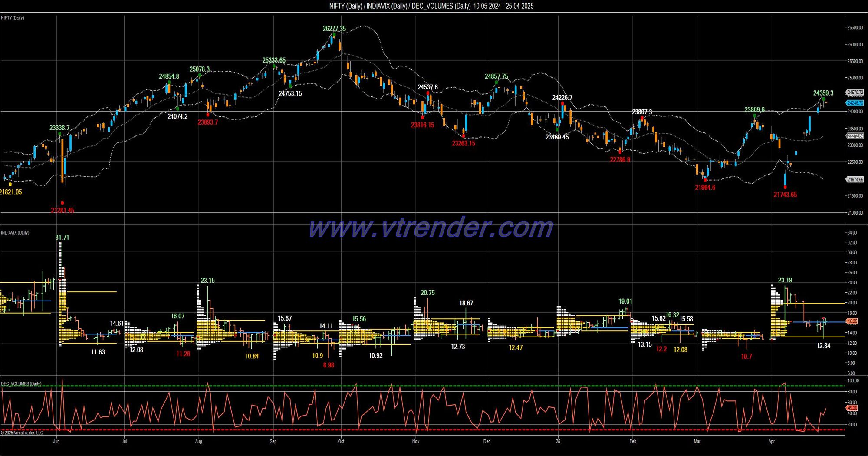Select the red marker at 21964.6 low

click(705, 179)
